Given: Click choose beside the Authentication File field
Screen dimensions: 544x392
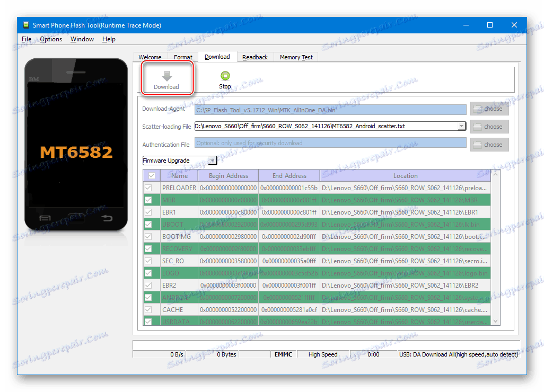Looking at the screenshot, I should 489,144.
